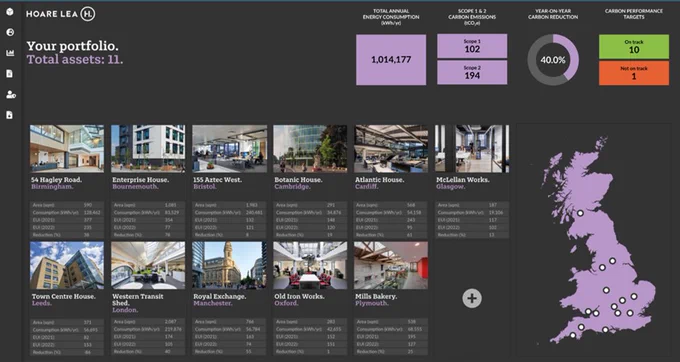
Task: Click Town Centre House Reduction row
Action: coord(67,352)
